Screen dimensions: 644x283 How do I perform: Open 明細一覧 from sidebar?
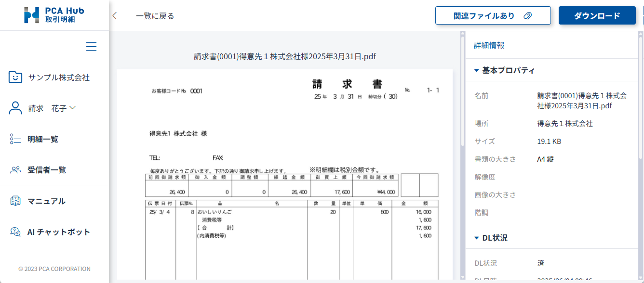(43, 139)
